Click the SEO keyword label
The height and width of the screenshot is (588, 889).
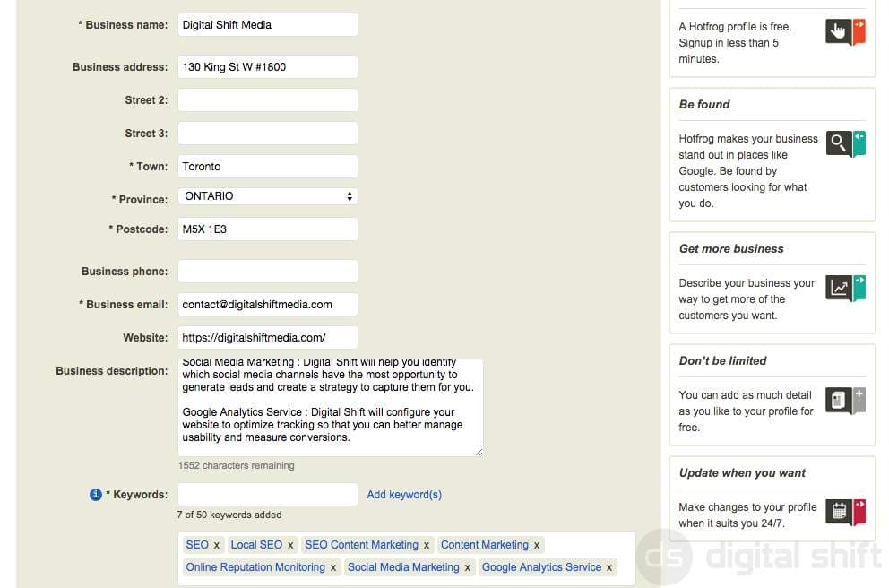[197, 545]
